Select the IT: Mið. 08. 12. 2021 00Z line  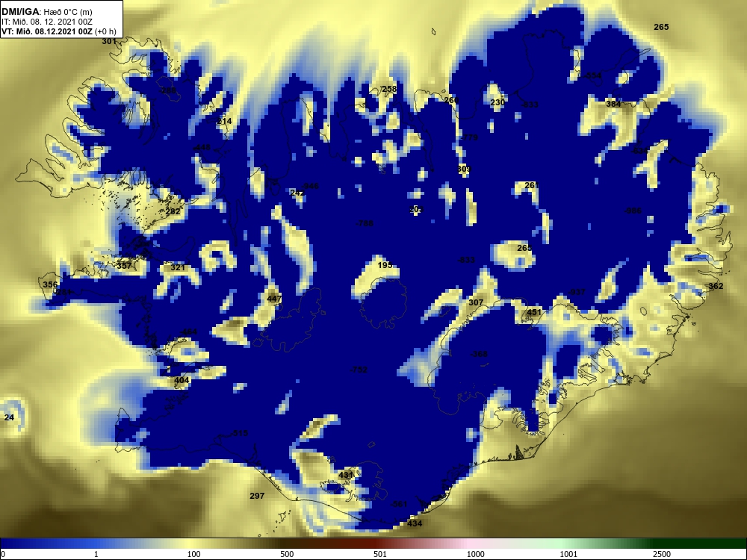[46, 22]
